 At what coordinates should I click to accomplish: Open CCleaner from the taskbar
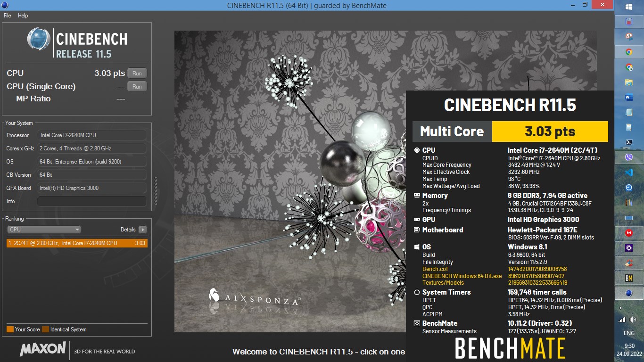(x=628, y=263)
